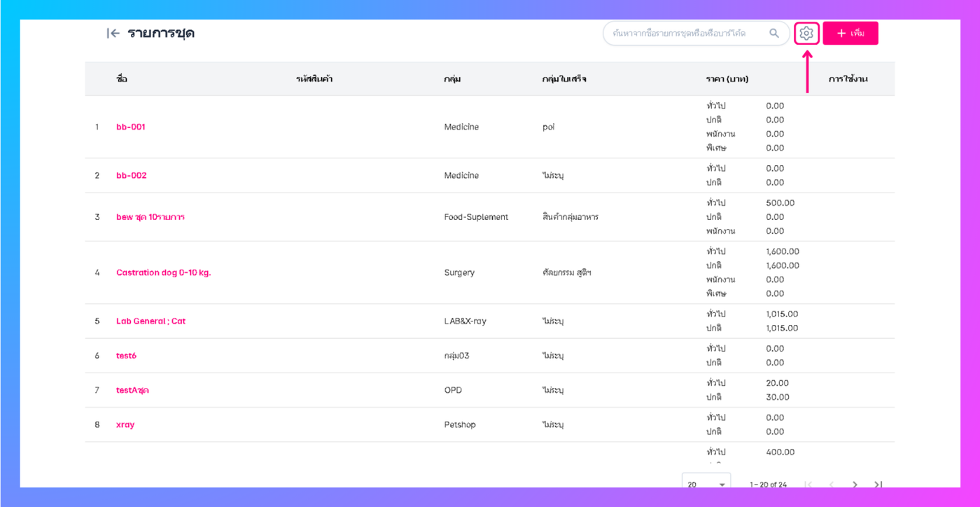Open settings with the gear icon
Viewport: 980px width, 507px height.
(x=806, y=33)
